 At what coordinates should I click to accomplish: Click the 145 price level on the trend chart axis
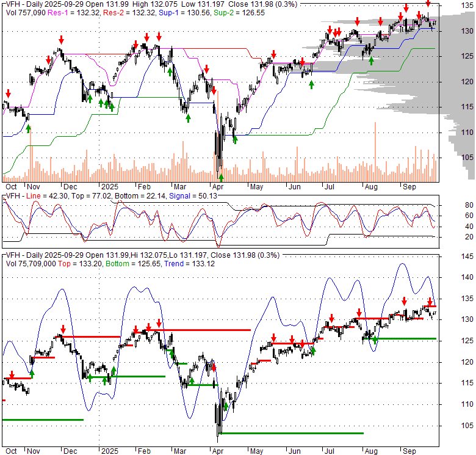tap(467, 257)
